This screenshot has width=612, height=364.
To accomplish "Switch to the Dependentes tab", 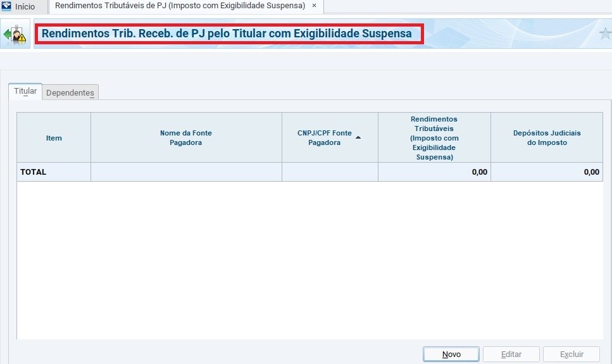I will tap(70, 92).
